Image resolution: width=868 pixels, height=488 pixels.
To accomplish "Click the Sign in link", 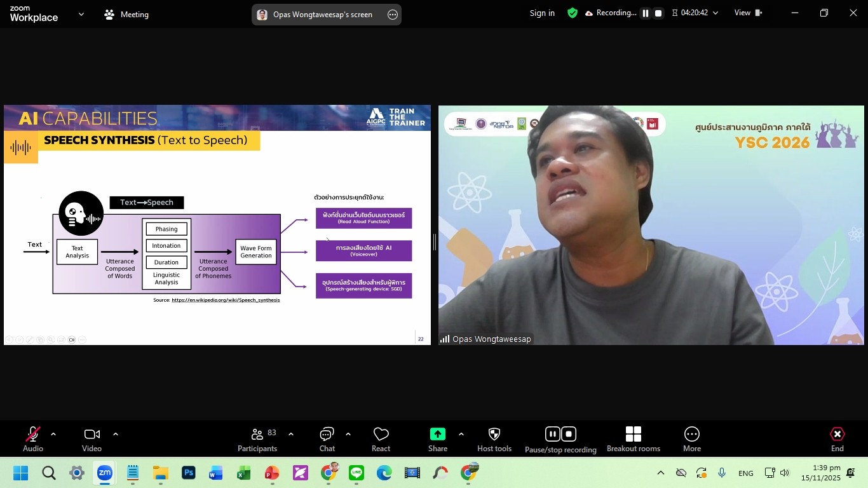I will [542, 13].
